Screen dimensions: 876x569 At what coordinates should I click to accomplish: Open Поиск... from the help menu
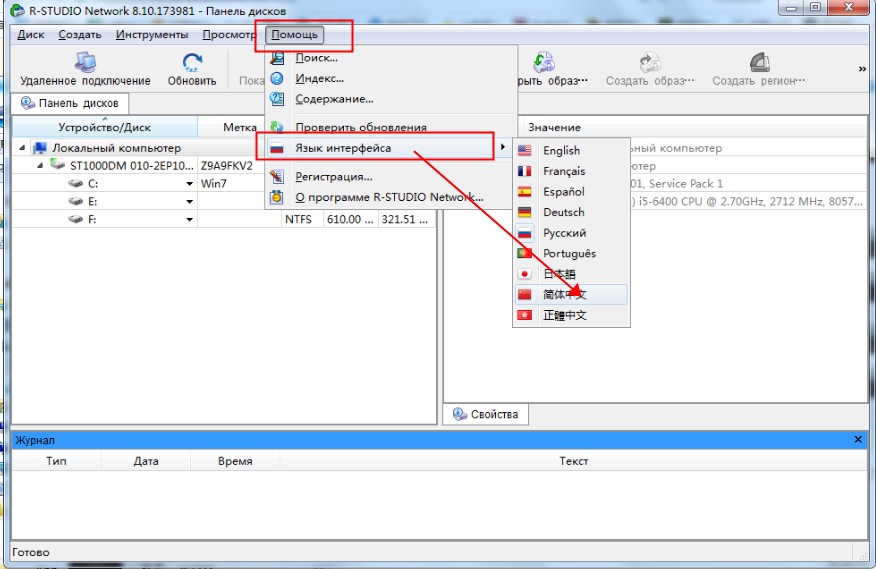point(316,58)
